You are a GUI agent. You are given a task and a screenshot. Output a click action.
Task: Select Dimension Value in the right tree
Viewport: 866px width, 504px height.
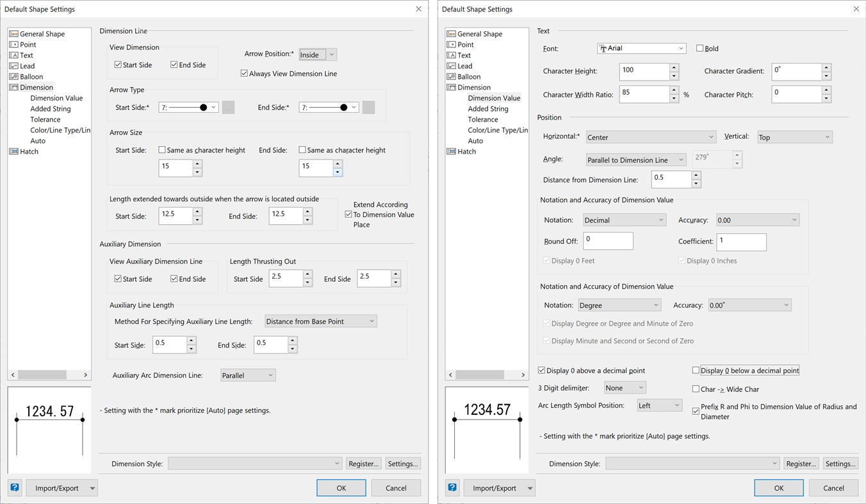pyautogui.click(x=494, y=97)
